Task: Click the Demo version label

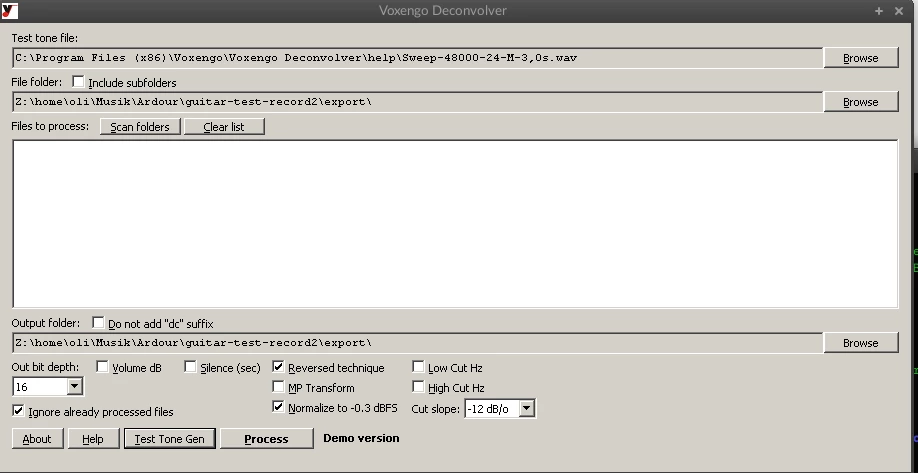Action: [361, 438]
